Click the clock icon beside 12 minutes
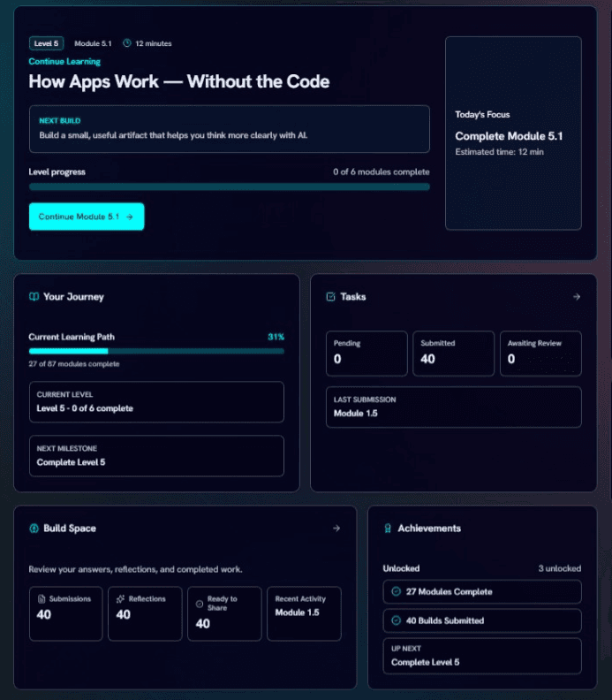The width and height of the screenshot is (612, 700). tap(127, 43)
